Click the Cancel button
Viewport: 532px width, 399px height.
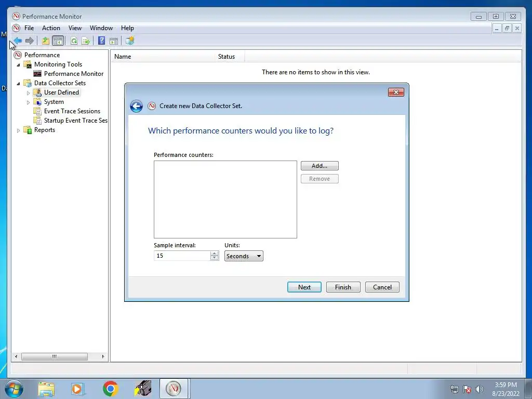382,287
